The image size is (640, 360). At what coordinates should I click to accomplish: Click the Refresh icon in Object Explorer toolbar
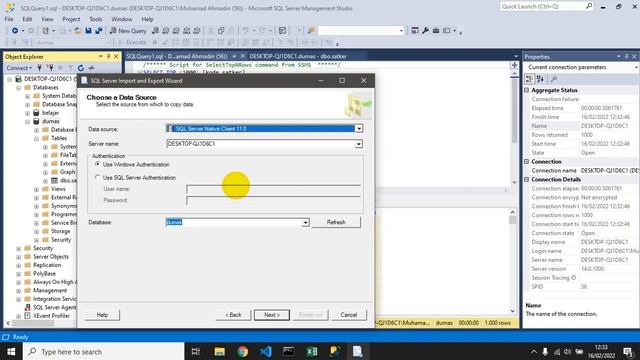[x=81, y=68]
